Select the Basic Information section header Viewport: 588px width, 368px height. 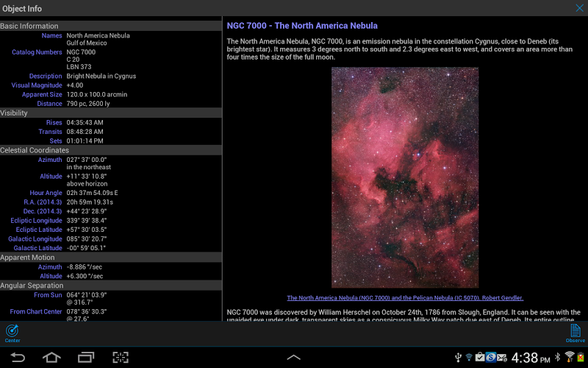click(111, 26)
